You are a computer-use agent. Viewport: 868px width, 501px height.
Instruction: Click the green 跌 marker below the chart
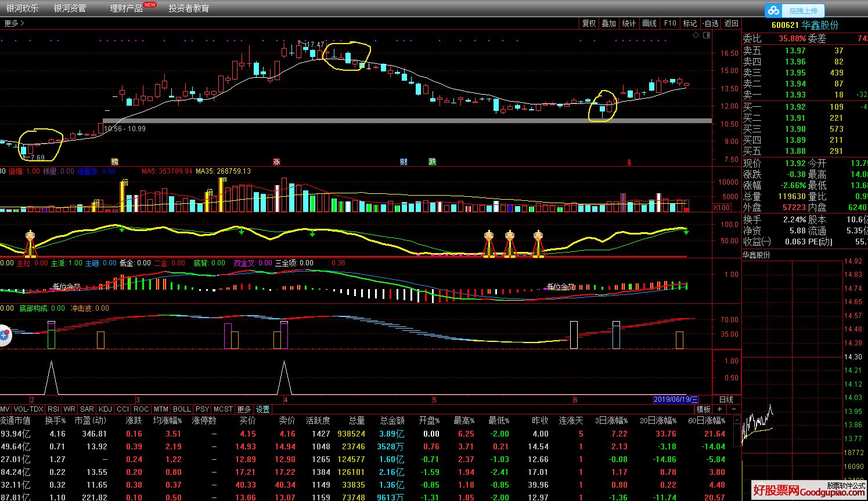pos(433,161)
